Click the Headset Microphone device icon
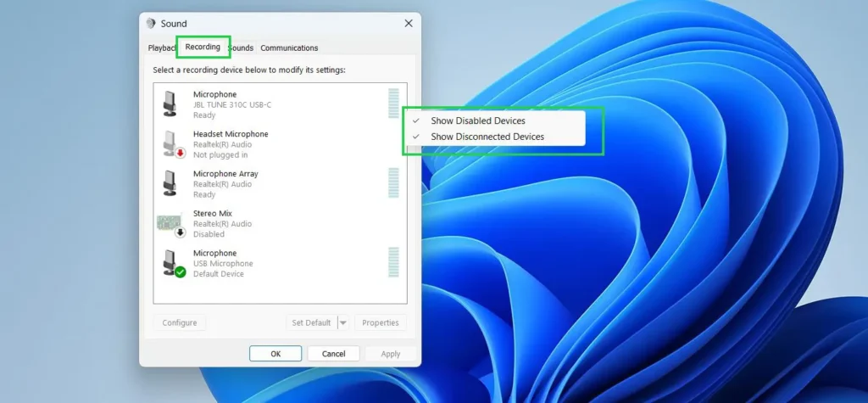This screenshot has height=403, width=868. (x=173, y=144)
